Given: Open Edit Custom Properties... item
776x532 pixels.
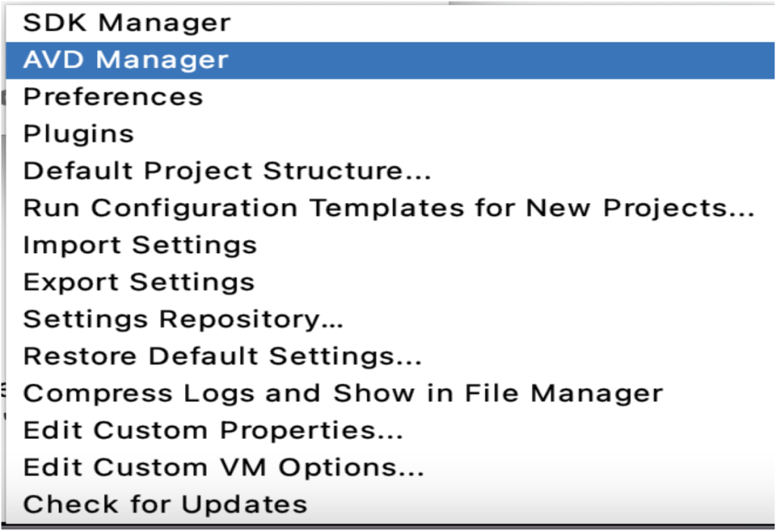Looking at the screenshot, I should tap(213, 430).
